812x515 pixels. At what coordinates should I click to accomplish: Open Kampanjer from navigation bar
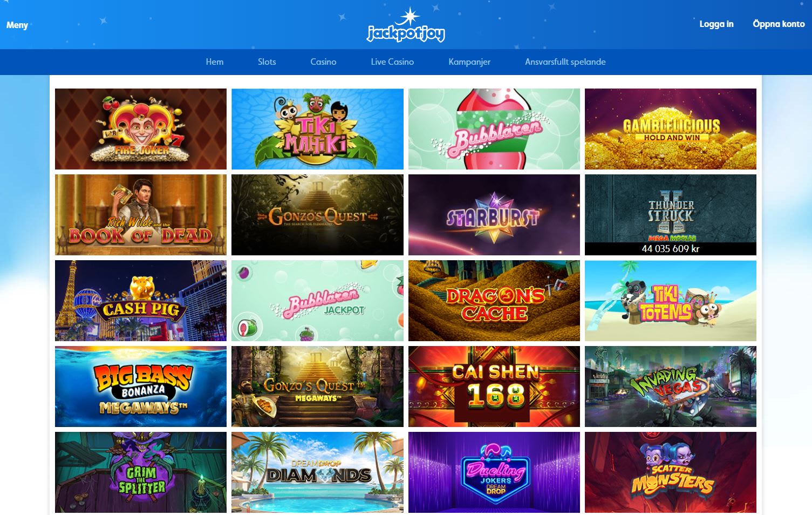click(x=469, y=62)
